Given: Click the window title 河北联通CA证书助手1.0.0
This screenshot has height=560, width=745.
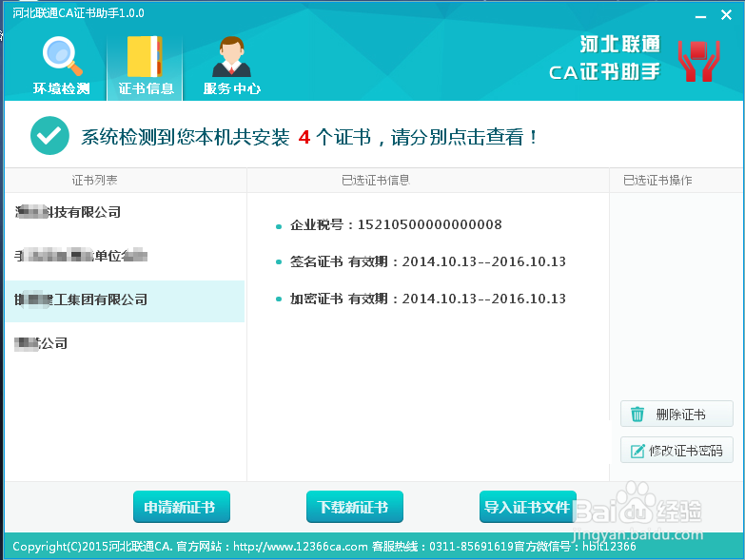Looking at the screenshot, I should tap(78, 12).
